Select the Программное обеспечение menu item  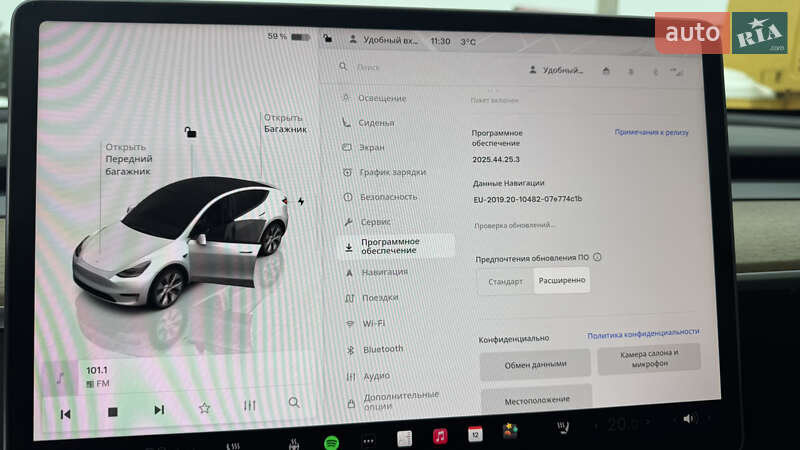pyautogui.click(x=396, y=246)
